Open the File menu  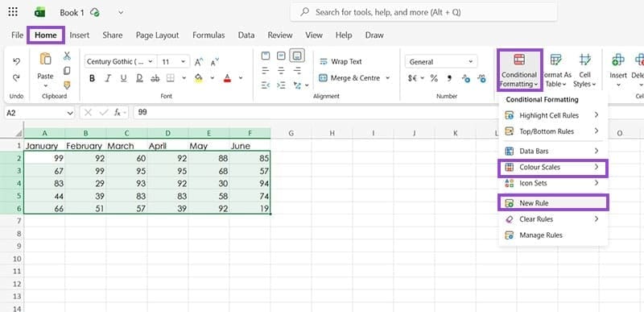pyautogui.click(x=17, y=35)
